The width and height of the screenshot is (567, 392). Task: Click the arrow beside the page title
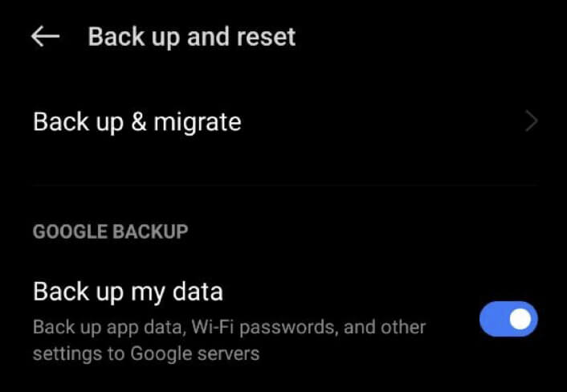(46, 37)
